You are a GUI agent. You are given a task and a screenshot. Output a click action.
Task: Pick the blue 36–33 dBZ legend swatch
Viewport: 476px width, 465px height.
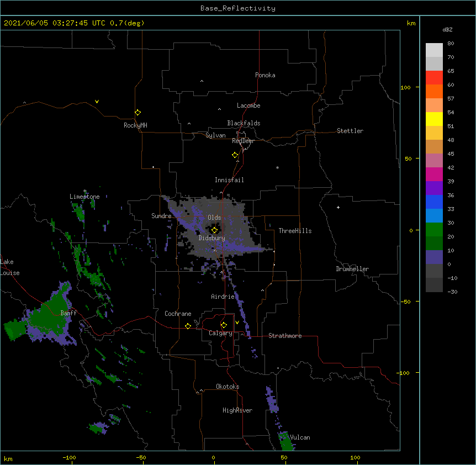[434, 202]
